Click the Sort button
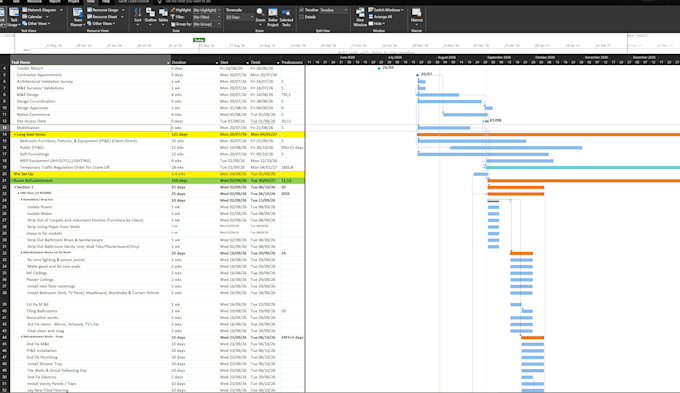Screen dimensions: 680x393 (137, 16)
